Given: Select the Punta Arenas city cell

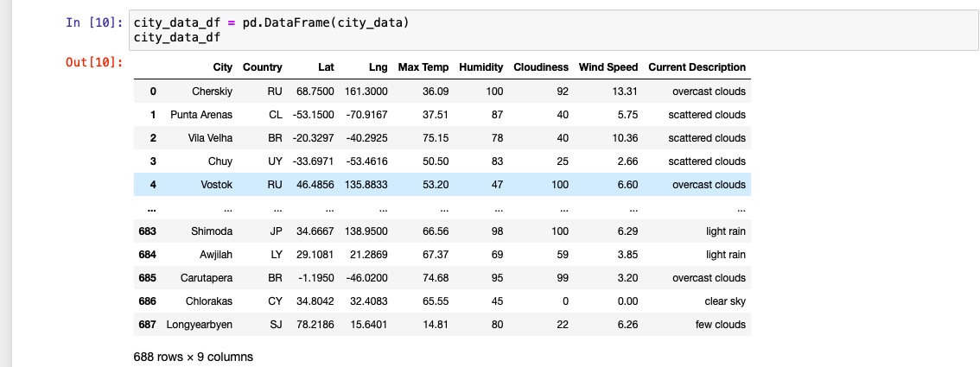Looking at the screenshot, I should point(201,115).
